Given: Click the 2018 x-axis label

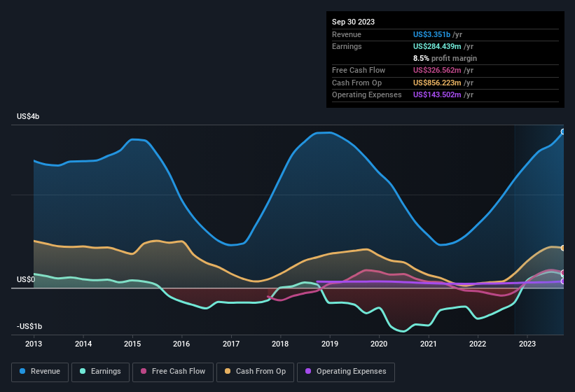Looking at the screenshot, I should tap(280, 344).
